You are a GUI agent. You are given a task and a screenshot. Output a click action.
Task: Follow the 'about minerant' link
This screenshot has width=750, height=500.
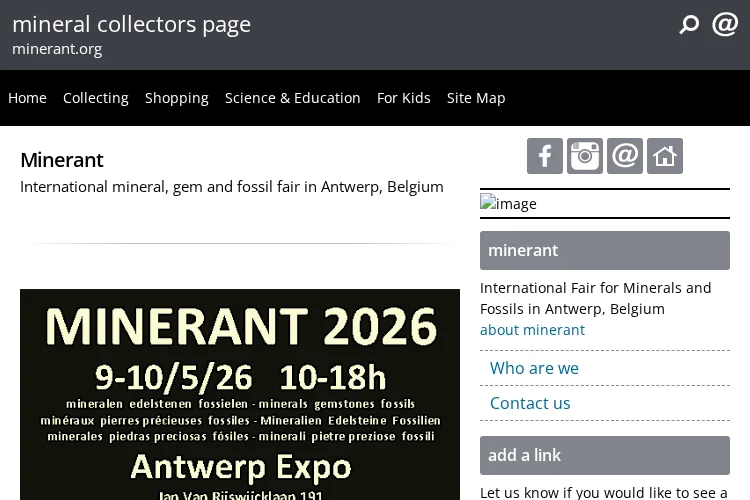pos(532,330)
